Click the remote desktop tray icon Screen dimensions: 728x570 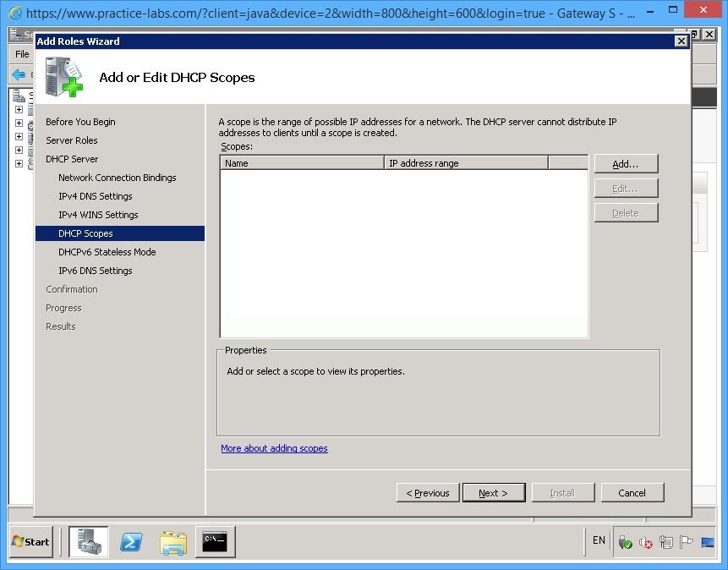pyautogui.click(x=708, y=542)
